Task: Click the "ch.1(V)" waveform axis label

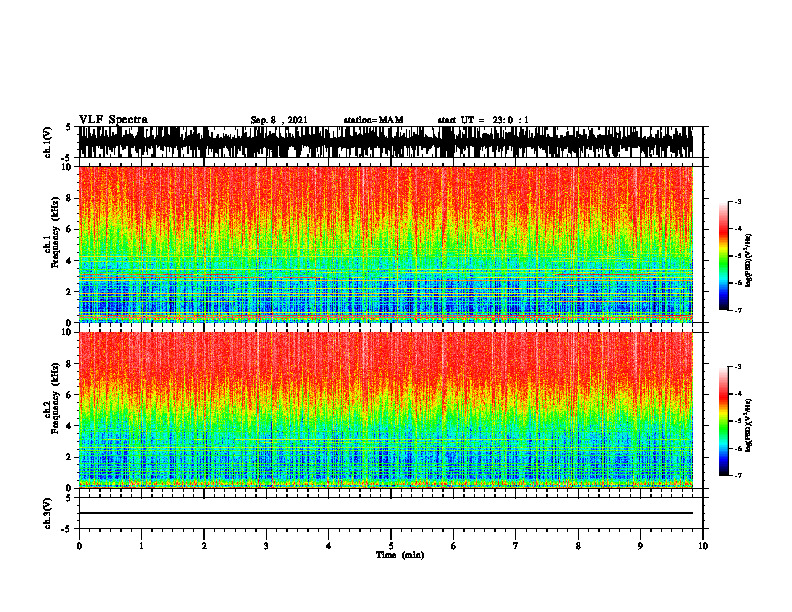Action: [x=48, y=142]
